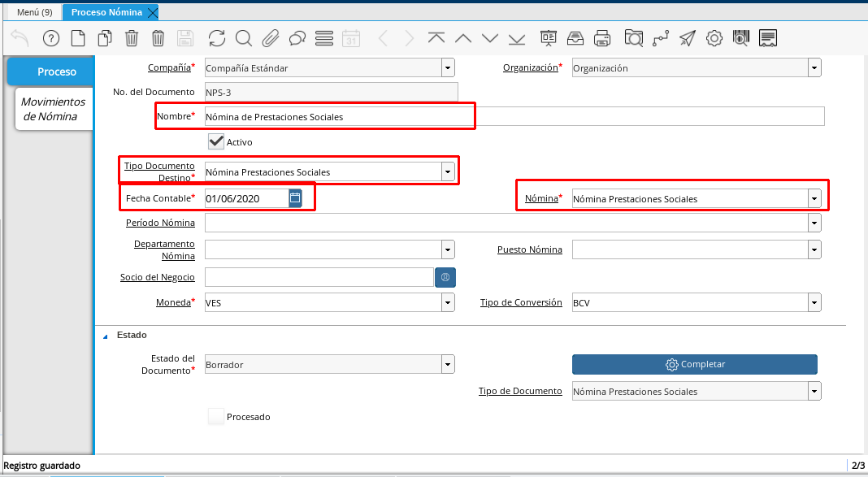Click the paper plane requests icon
This screenshot has height=477, width=868.
point(687,38)
